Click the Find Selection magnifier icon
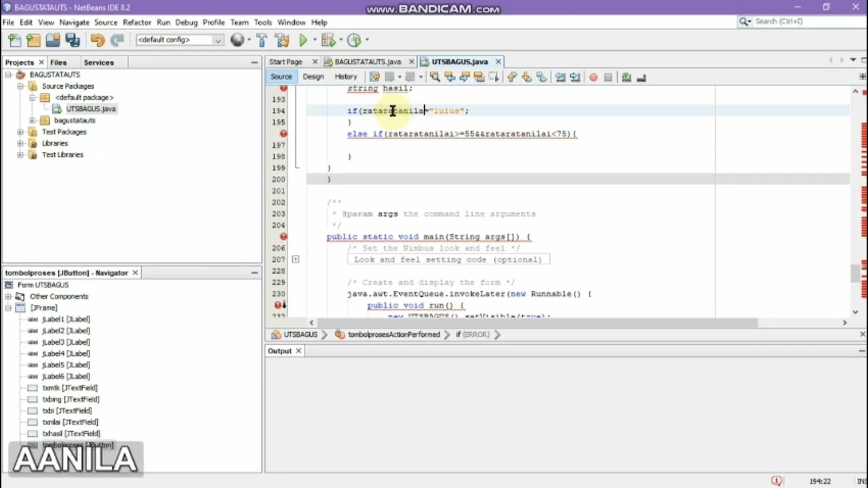 point(435,77)
